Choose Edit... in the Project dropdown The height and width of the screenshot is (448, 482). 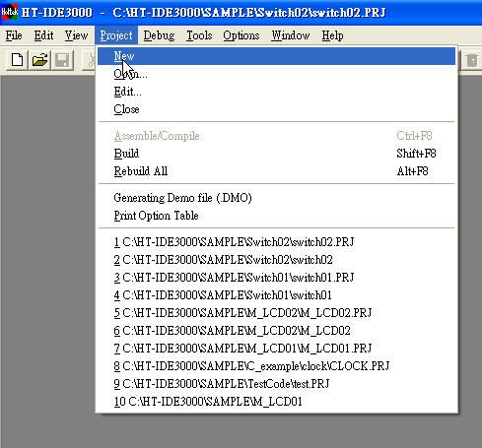click(x=276, y=92)
